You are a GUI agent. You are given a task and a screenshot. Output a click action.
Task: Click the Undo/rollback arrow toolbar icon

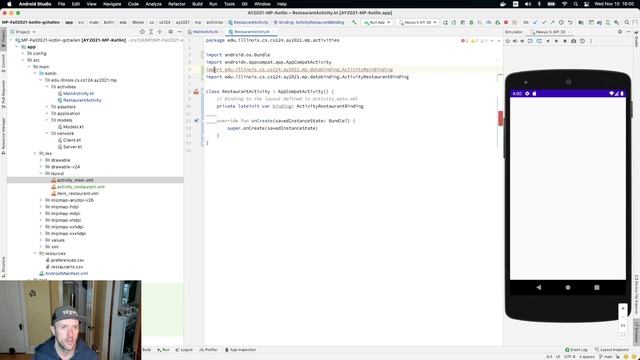coord(570,22)
